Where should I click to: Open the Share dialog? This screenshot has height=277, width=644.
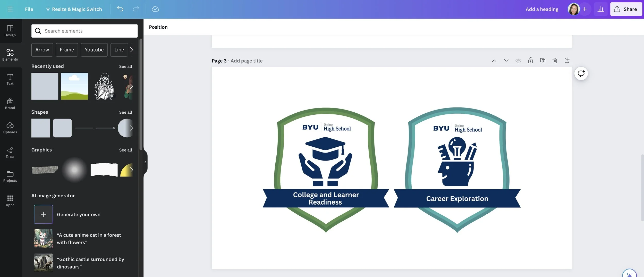[x=626, y=9]
